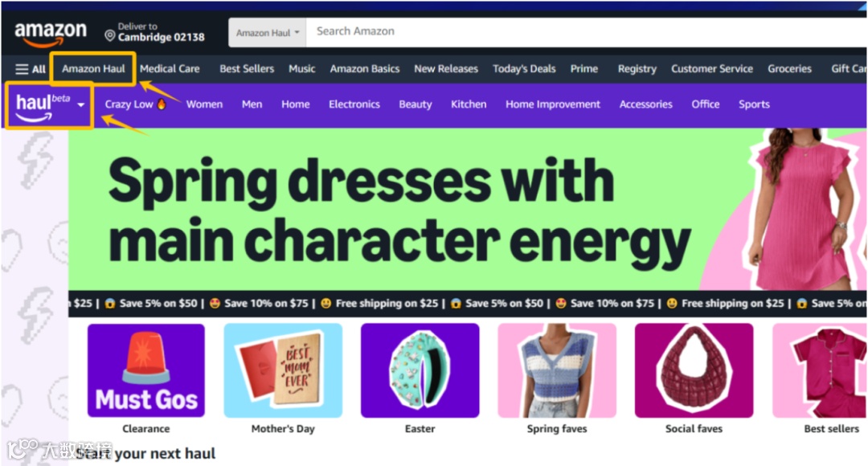Viewport: 868px width, 466px height.
Task: Open the All hamburger menu
Action: click(31, 69)
